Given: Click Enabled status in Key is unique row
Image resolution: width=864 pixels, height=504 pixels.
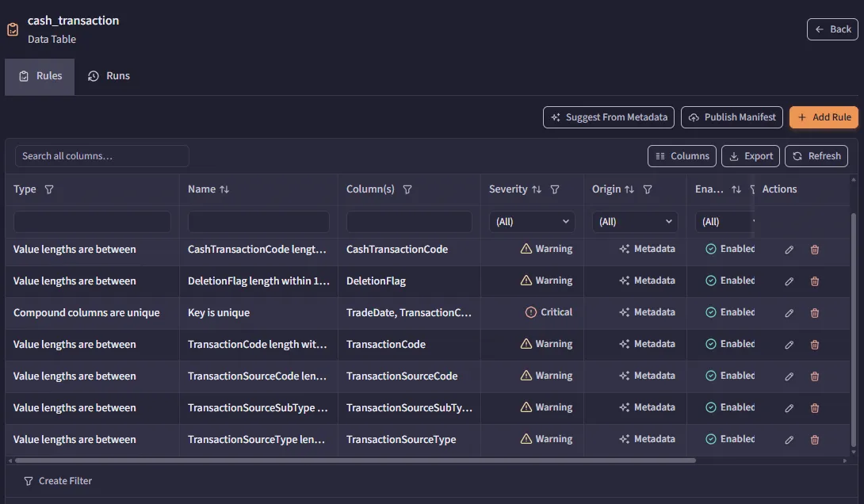Looking at the screenshot, I should pyautogui.click(x=730, y=312).
